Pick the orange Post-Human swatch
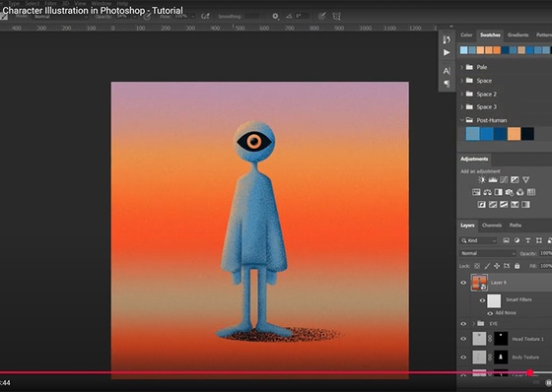This screenshot has width=552, height=392. point(514,134)
